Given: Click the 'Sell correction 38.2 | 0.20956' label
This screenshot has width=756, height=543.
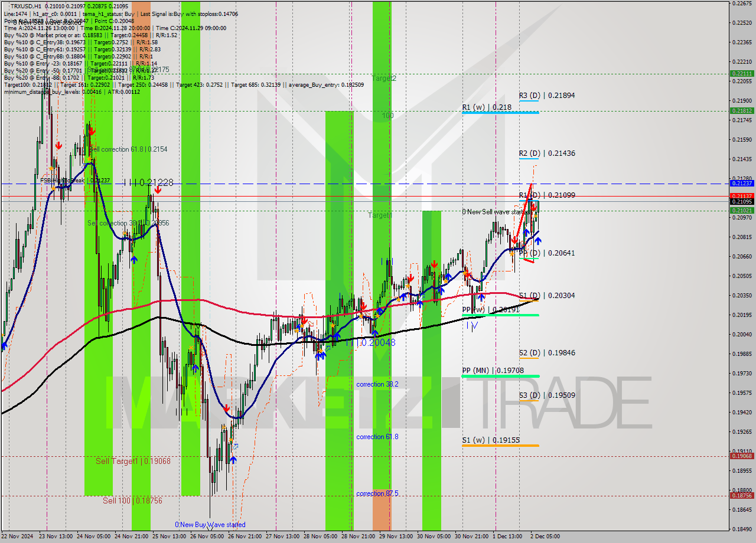Looking at the screenshot, I should (128, 223).
